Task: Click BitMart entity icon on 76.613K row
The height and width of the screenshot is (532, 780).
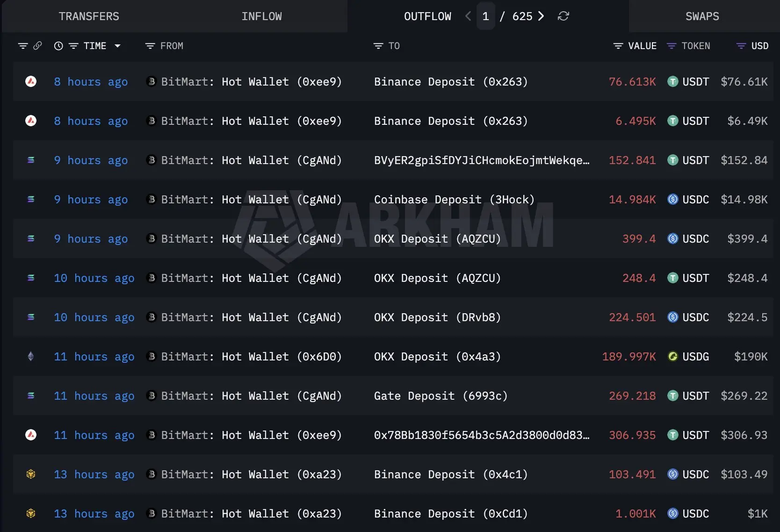Action: pyautogui.click(x=151, y=81)
